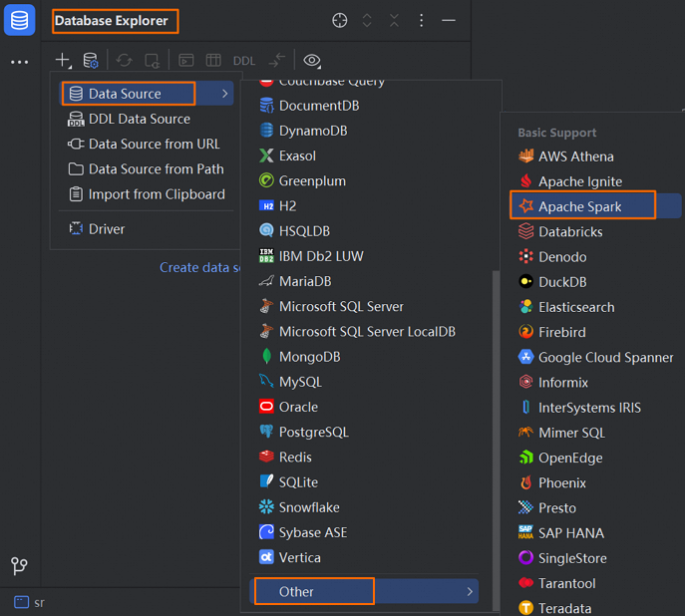Select Microsoft SQL Server LocalDB
Screen dimensions: 685x616
[364, 331]
